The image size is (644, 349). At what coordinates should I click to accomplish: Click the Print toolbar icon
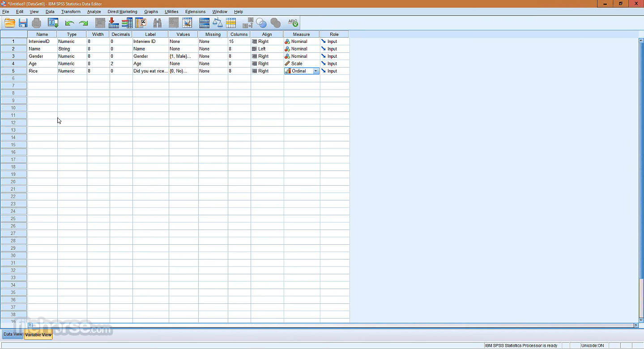tap(37, 23)
